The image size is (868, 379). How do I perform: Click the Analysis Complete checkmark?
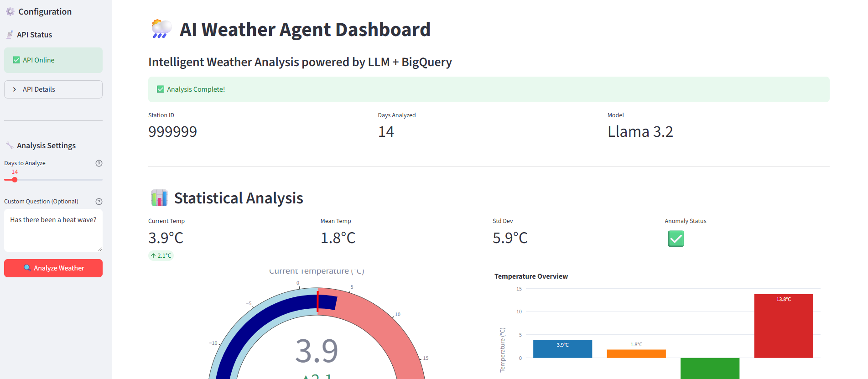[161, 89]
